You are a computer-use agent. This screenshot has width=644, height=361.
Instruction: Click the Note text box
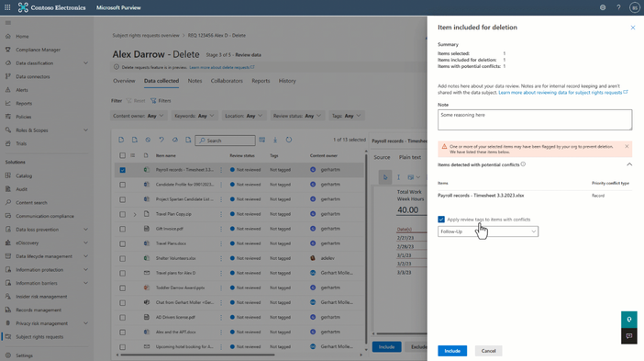[535, 119]
